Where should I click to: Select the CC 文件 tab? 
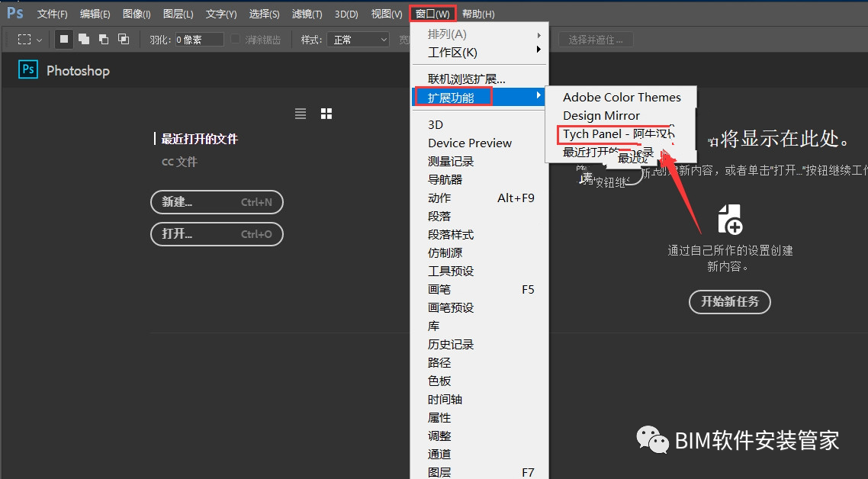[179, 162]
